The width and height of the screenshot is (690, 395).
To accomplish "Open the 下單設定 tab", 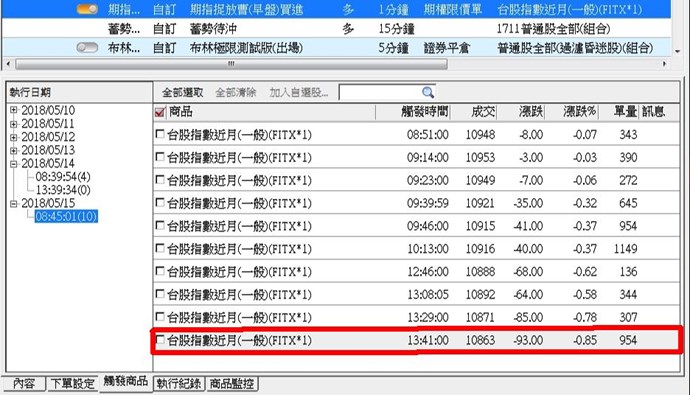I will [73, 384].
